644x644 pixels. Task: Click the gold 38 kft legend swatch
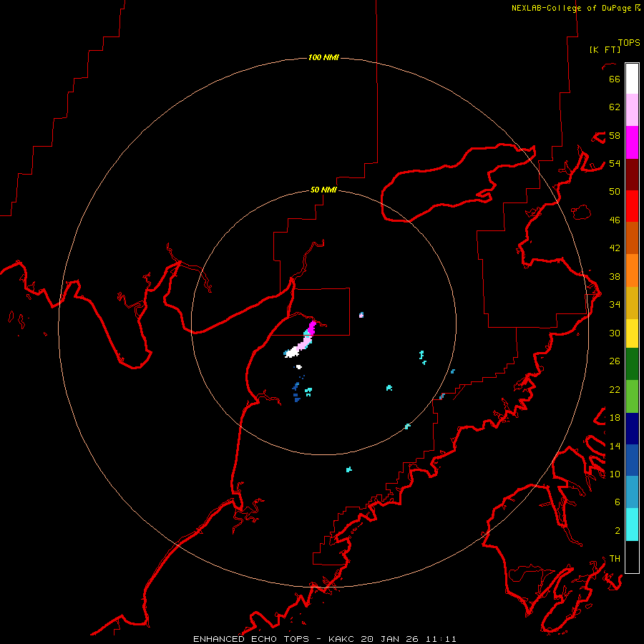click(632, 303)
